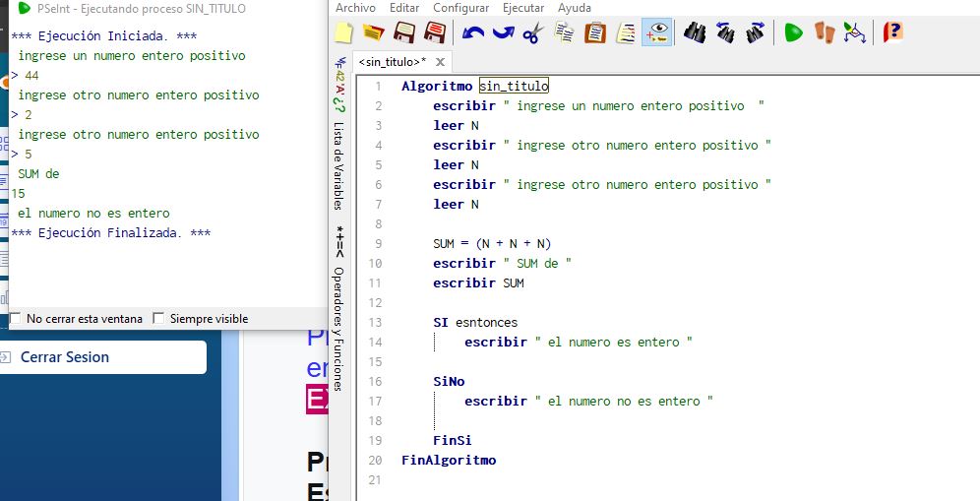Viewport: 980px width, 501px height.
Task: Run the algorithm with the green play icon
Action: click(x=793, y=33)
